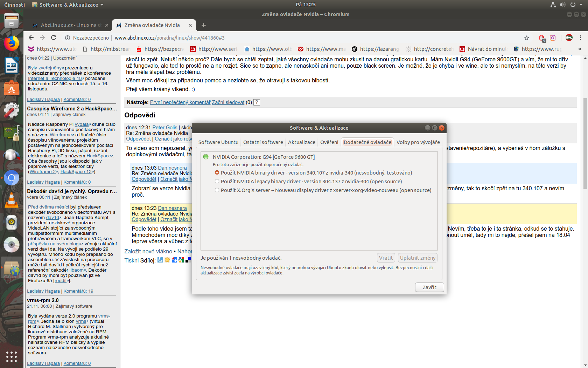Open the Software & Aktualizace app menu
588x368 pixels.
tap(68, 5)
